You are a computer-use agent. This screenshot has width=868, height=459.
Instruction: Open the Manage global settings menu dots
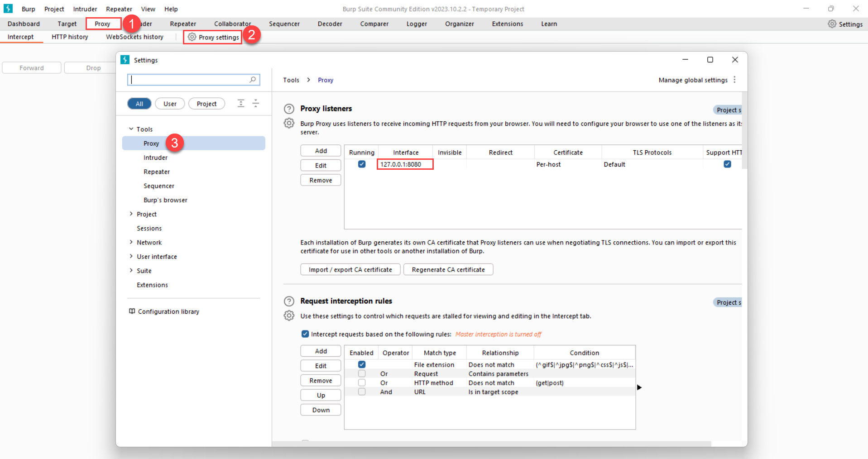coord(734,80)
